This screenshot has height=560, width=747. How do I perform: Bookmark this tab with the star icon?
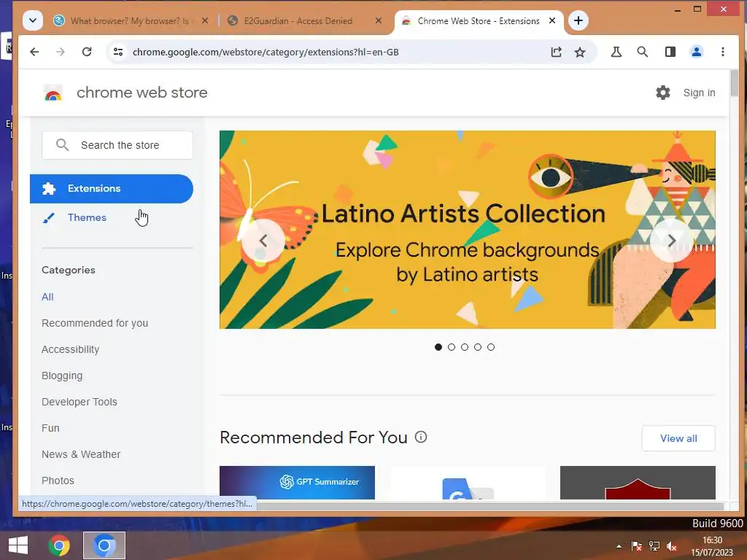point(580,52)
